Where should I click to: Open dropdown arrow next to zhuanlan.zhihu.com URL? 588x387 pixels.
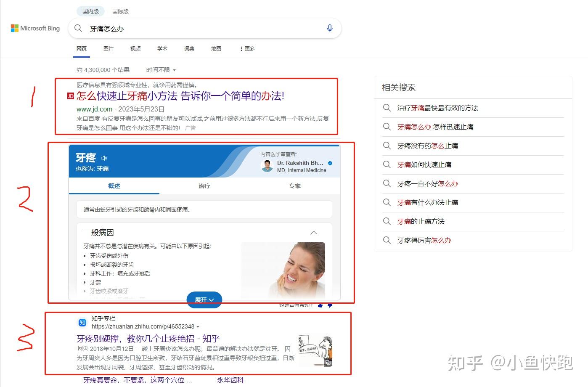click(x=198, y=327)
